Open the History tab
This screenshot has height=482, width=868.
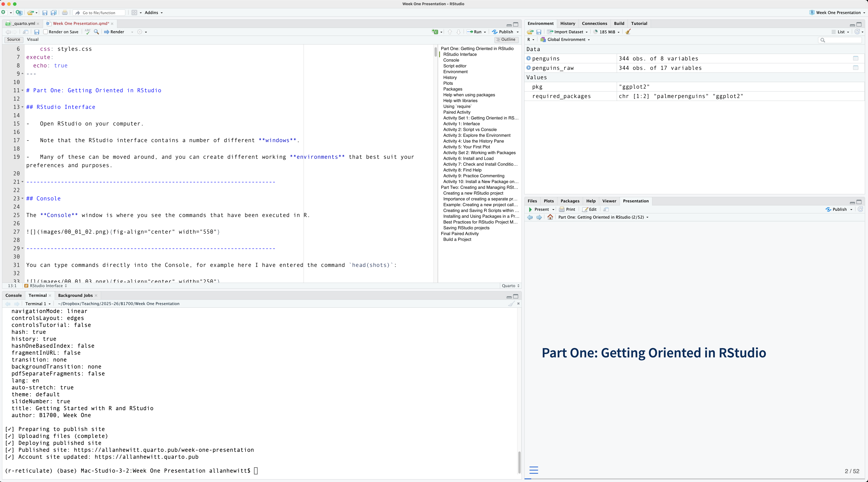[x=567, y=23]
